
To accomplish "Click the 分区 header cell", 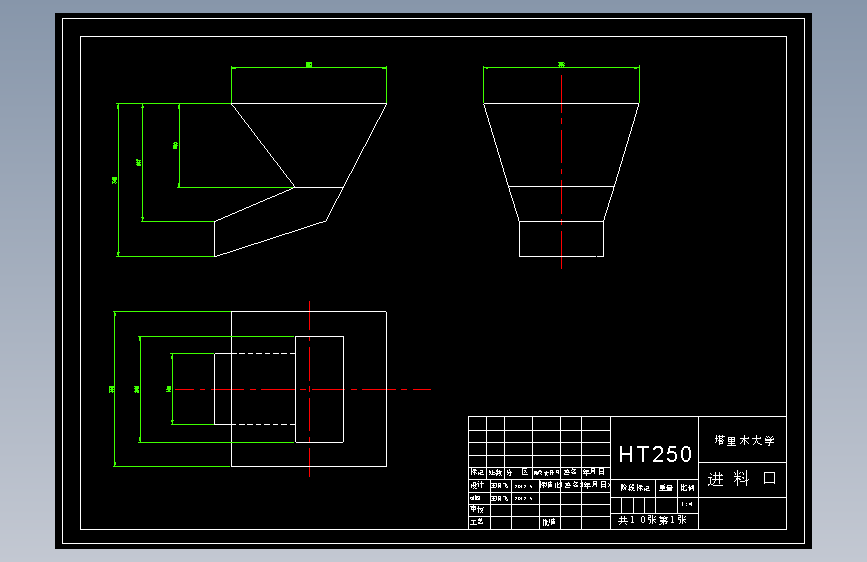I will [518, 472].
